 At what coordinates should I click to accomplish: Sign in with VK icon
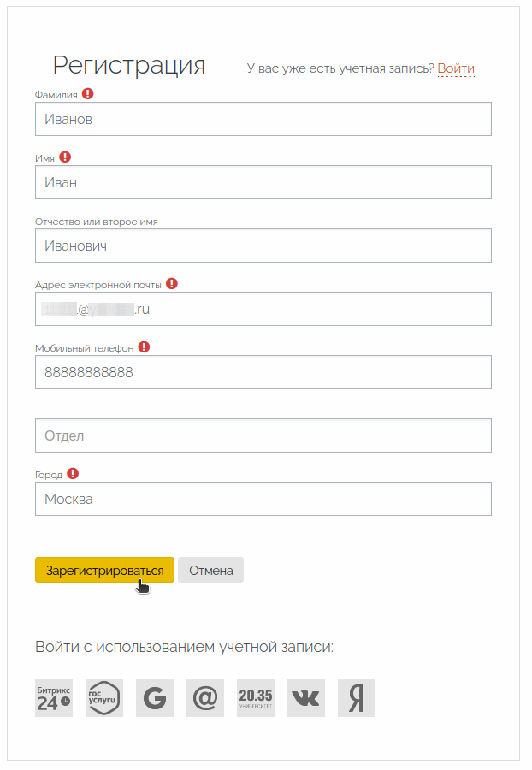[306, 698]
